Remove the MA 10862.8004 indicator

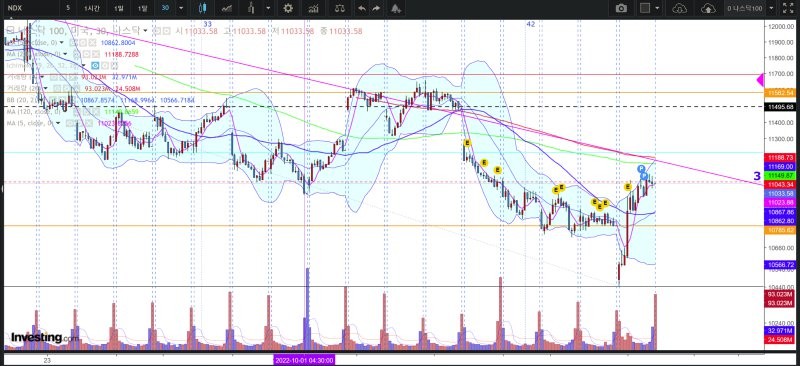pos(93,42)
